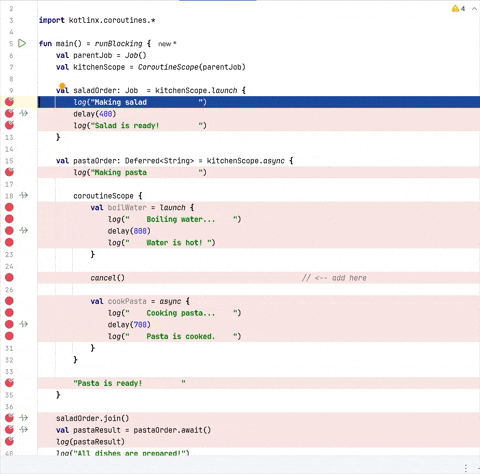Toggle the breakpoint on the "Making salad" log line
The height and width of the screenshot is (474, 480).
pos(9,102)
